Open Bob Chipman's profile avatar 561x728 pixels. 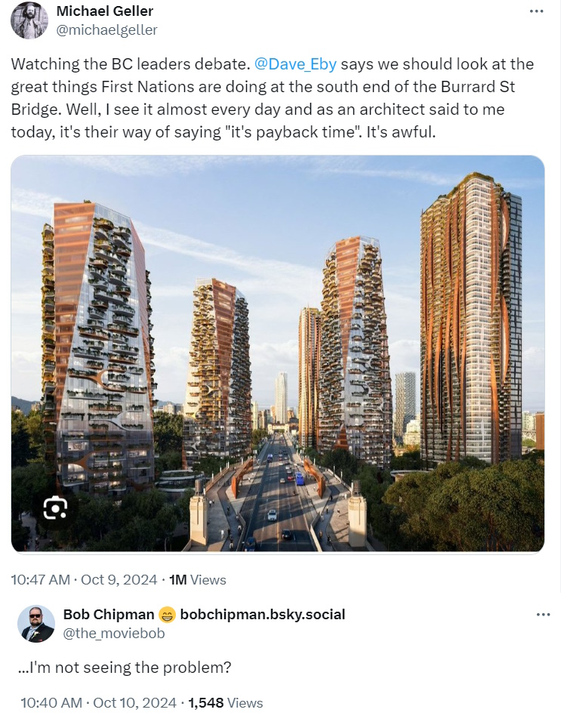pyautogui.click(x=36, y=624)
